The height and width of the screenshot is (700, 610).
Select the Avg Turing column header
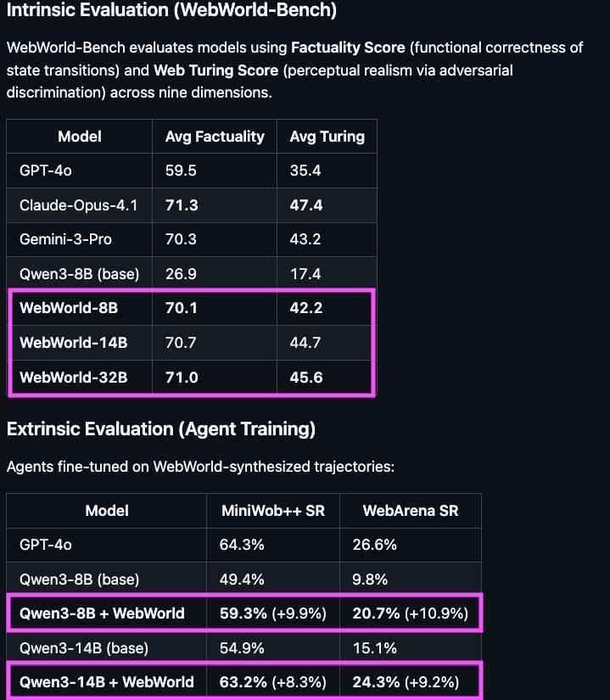(x=327, y=137)
